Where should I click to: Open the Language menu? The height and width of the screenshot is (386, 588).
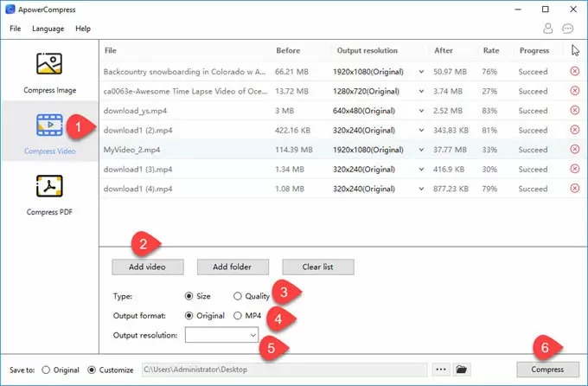pyautogui.click(x=48, y=29)
